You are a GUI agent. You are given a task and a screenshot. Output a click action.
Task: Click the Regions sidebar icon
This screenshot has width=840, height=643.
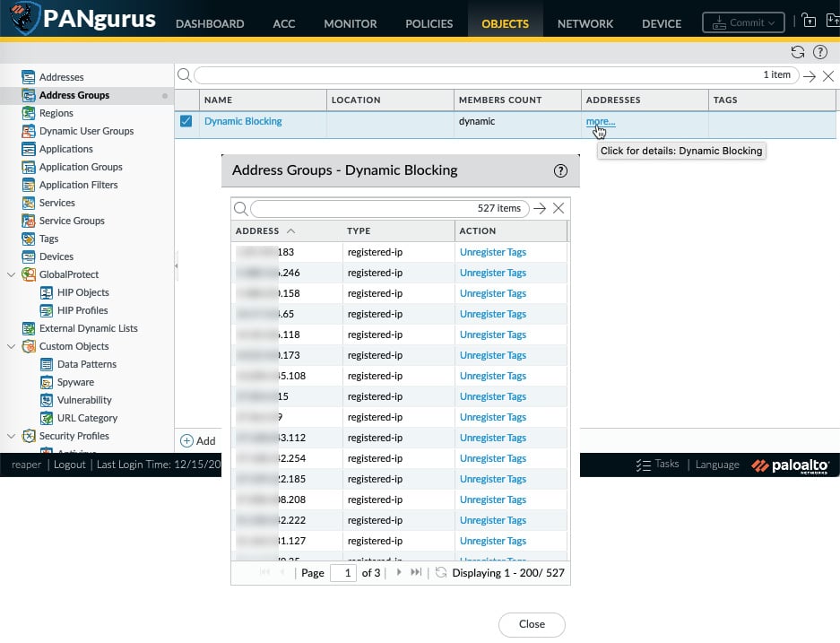pos(29,113)
